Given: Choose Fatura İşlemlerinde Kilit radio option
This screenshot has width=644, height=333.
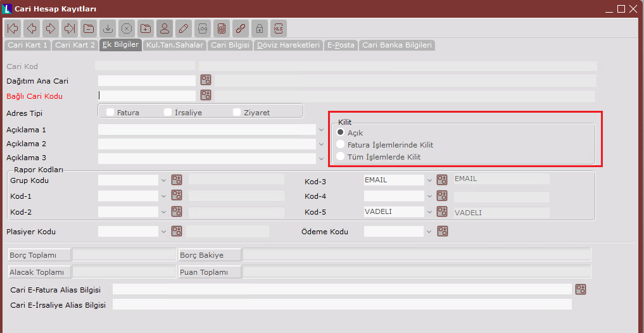Looking at the screenshot, I should pyautogui.click(x=341, y=144).
